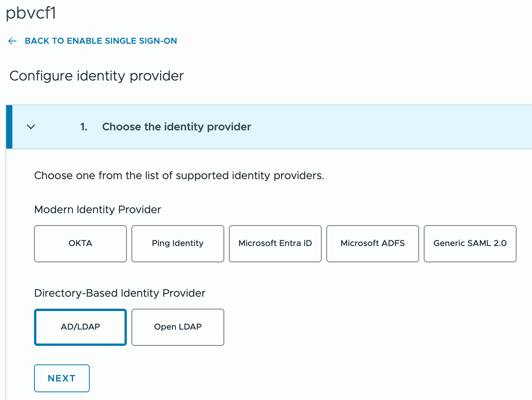Click the blue accent bar on the step header

point(9,127)
